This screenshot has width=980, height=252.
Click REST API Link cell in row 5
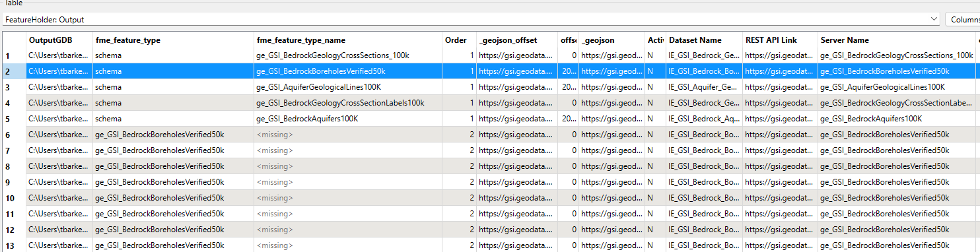click(x=780, y=119)
